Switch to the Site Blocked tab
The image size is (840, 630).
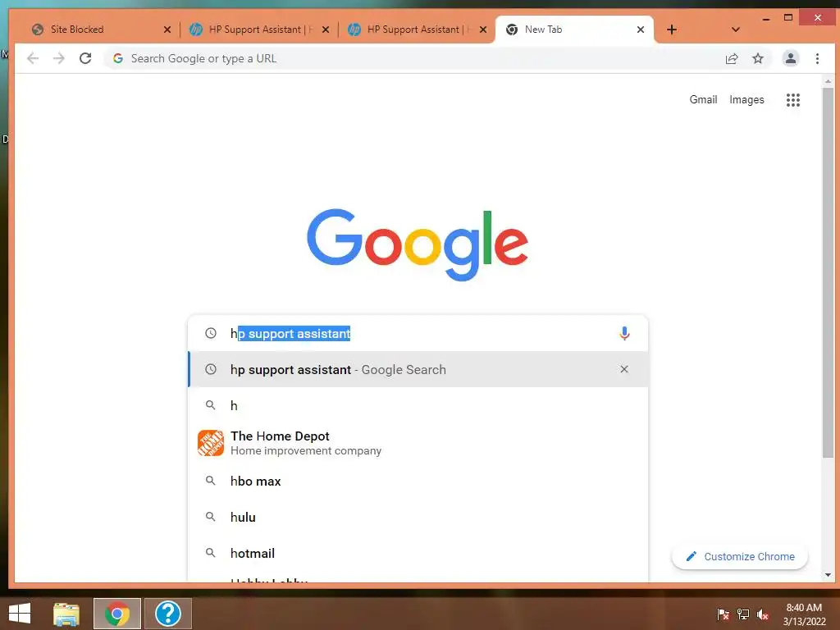97,30
